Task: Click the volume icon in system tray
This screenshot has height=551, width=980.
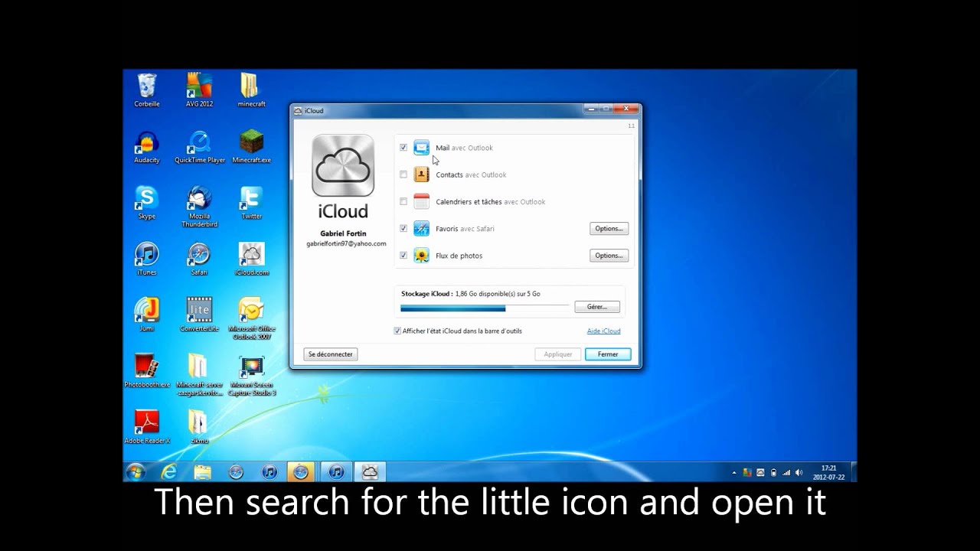Action: (799, 473)
